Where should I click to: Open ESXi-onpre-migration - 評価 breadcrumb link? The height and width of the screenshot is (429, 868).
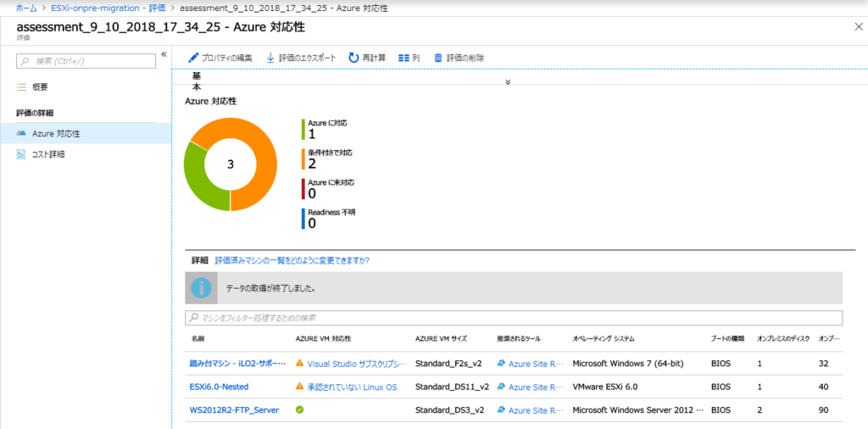tap(108, 8)
